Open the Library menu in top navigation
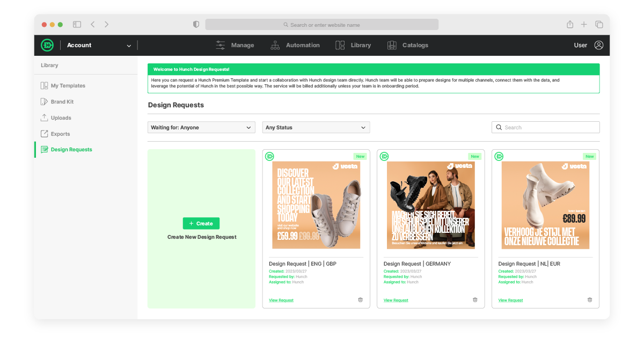This screenshot has width=644, height=338. tap(354, 45)
